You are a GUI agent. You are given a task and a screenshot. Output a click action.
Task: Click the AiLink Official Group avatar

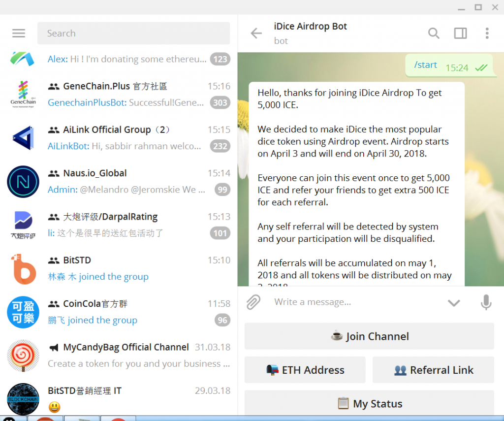coord(23,138)
